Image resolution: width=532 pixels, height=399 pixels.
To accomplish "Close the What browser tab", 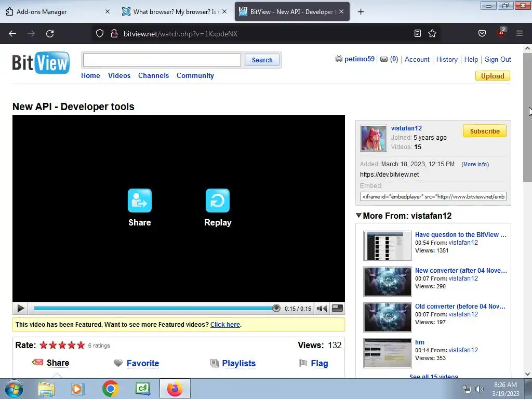I will coord(224,11).
